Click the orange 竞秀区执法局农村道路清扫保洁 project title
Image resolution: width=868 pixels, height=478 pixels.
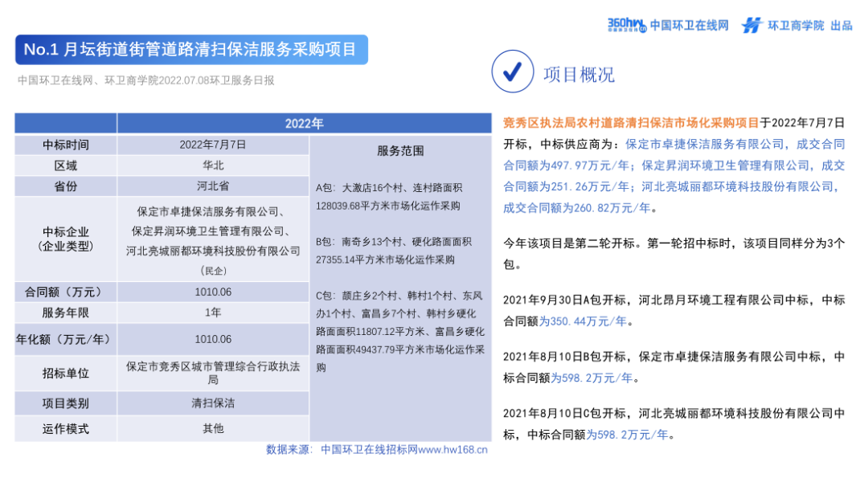[631, 123]
